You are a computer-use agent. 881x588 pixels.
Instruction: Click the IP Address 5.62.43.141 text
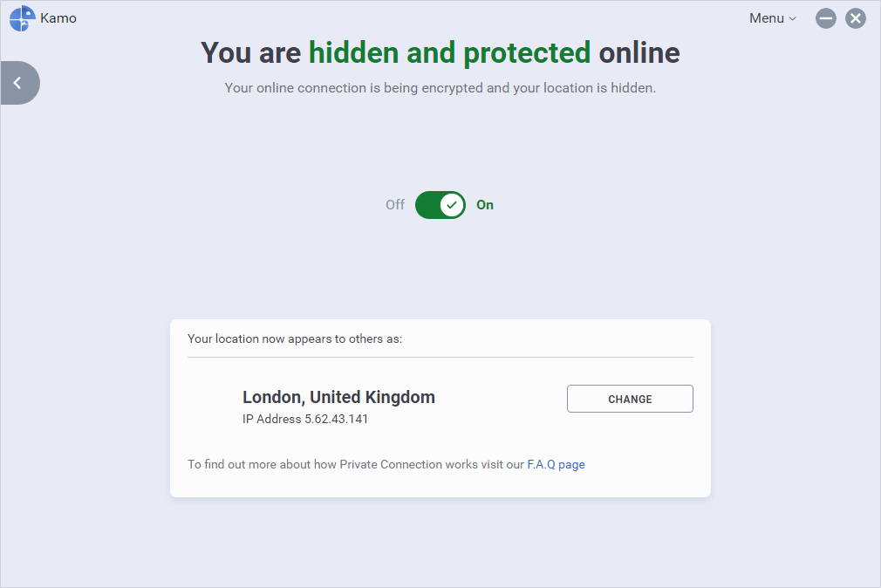[x=304, y=419]
